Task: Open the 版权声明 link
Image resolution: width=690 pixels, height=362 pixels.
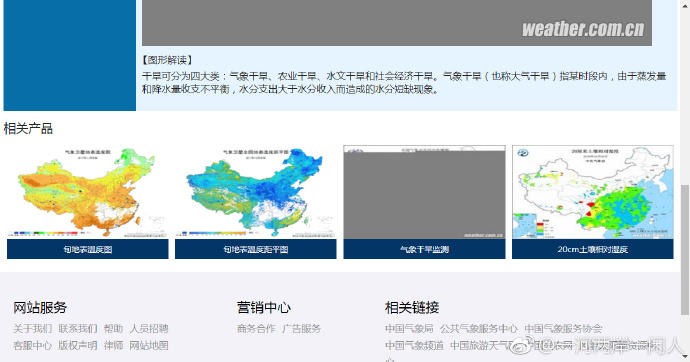Action: [x=78, y=345]
